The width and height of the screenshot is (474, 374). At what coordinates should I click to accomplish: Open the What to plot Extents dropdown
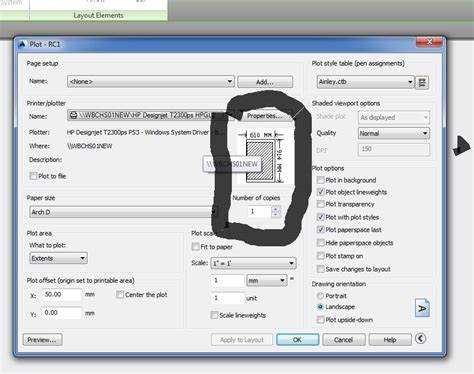(59, 258)
